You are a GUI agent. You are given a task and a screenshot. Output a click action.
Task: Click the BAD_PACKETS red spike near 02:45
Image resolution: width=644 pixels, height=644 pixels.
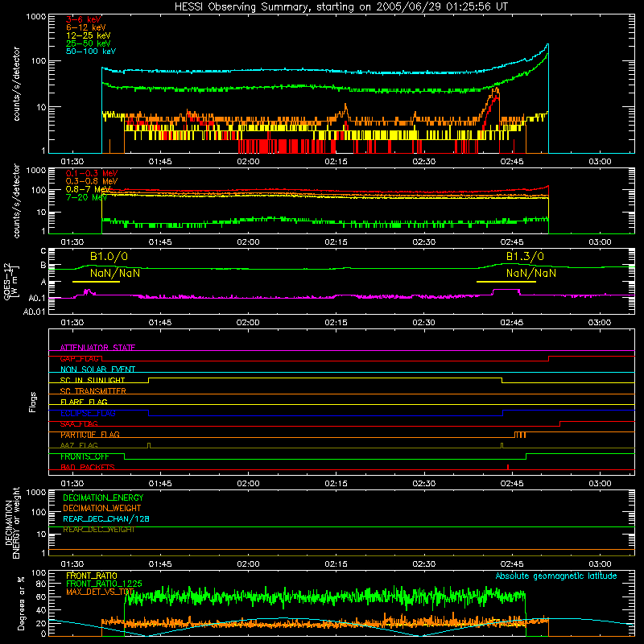[508, 467]
